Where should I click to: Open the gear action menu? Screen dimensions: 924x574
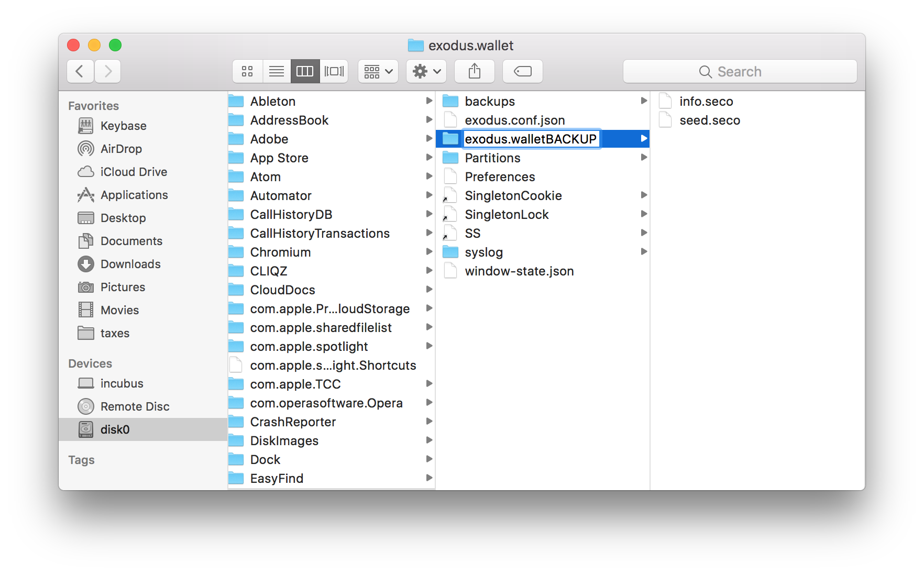(426, 71)
